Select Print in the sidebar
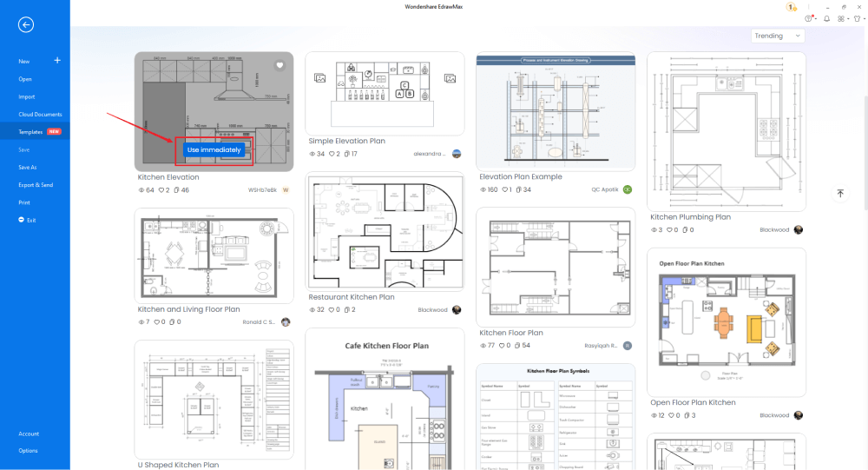The height and width of the screenshot is (470, 868). coord(24,202)
